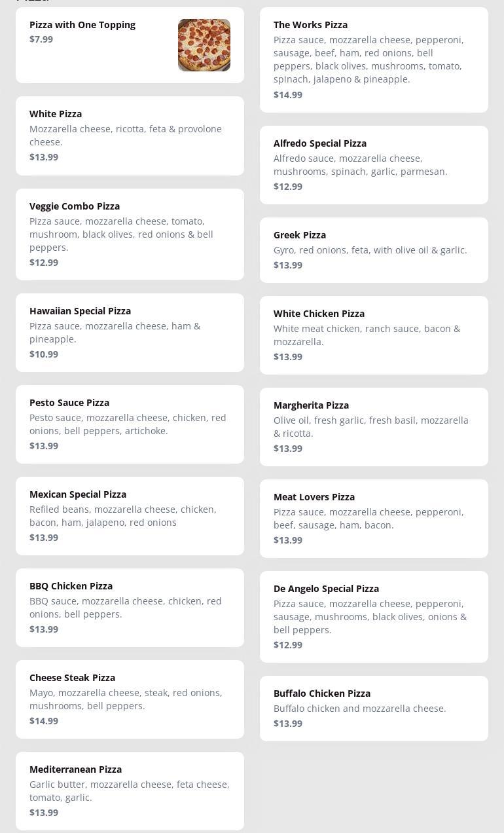This screenshot has height=833, width=504.
Task: Open the Hawaiian Special Pizza card
Action: coord(130,332)
